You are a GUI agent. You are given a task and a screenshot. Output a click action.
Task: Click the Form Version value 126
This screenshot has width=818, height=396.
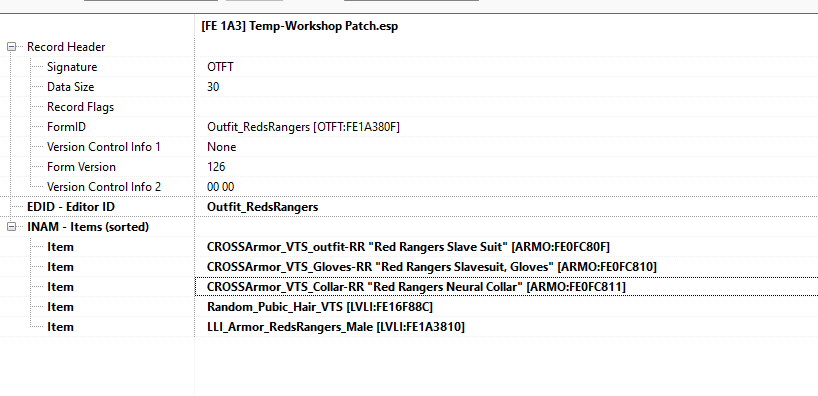[x=216, y=167]
